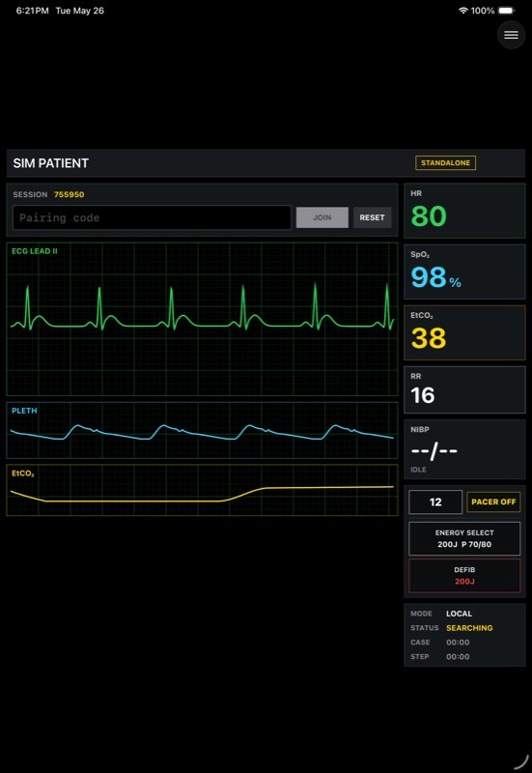Tap the 6:21PM clock in status bar
This screenshot has height=773, width=532.
point(33,11)
